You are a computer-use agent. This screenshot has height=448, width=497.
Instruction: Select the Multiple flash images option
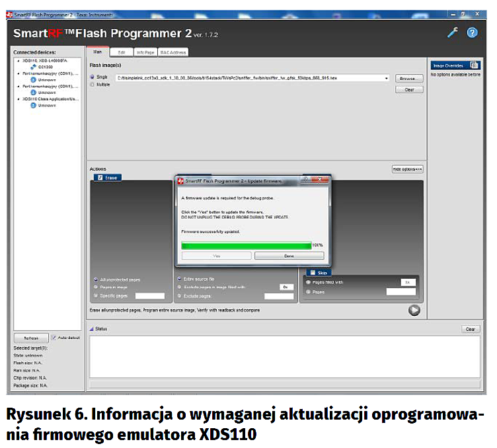point(93,85)
